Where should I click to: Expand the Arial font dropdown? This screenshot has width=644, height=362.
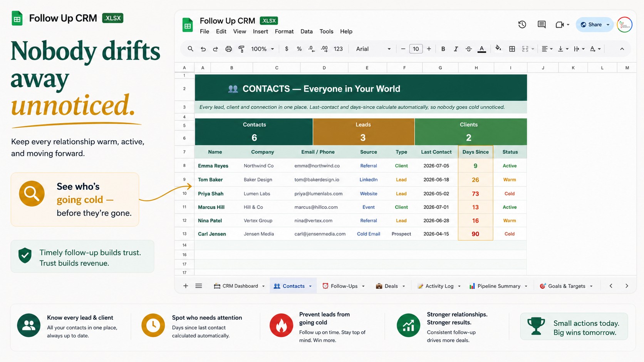coord(373,49)
